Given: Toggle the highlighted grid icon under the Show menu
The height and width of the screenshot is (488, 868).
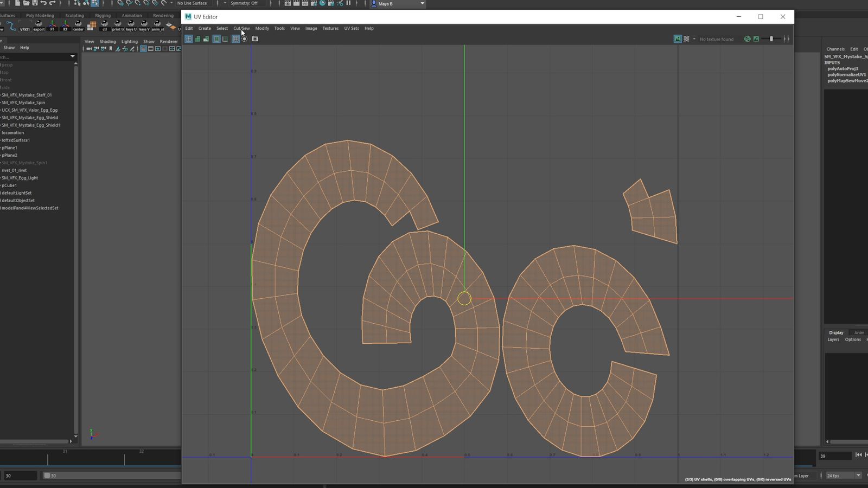Looking at the screenshot, I should [x=143, y=48].
